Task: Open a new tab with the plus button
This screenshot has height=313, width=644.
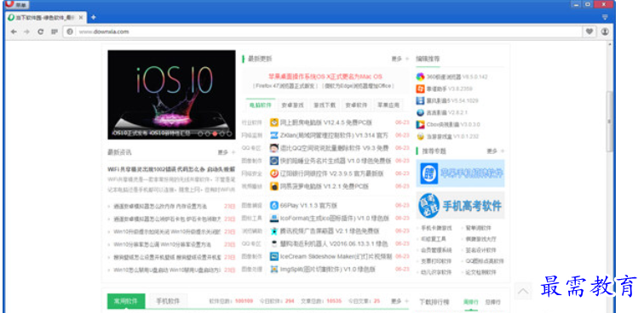Action: coord(93,17)
